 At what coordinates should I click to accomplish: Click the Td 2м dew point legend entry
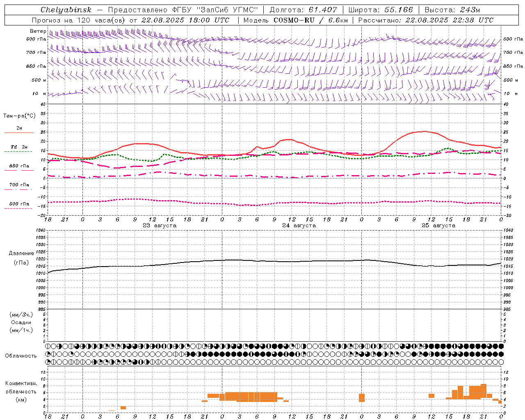coord(19,147)
